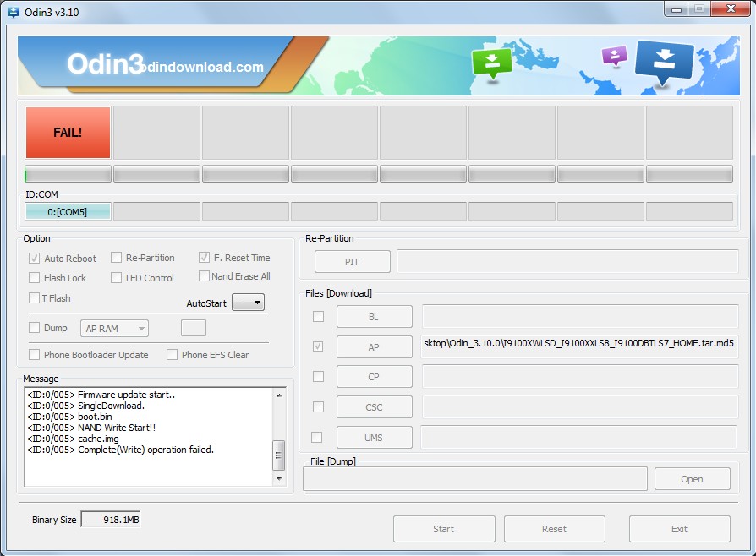This screenshot has width=756, height=556.
Task: Click the BL file button
Action: [374, 317]
